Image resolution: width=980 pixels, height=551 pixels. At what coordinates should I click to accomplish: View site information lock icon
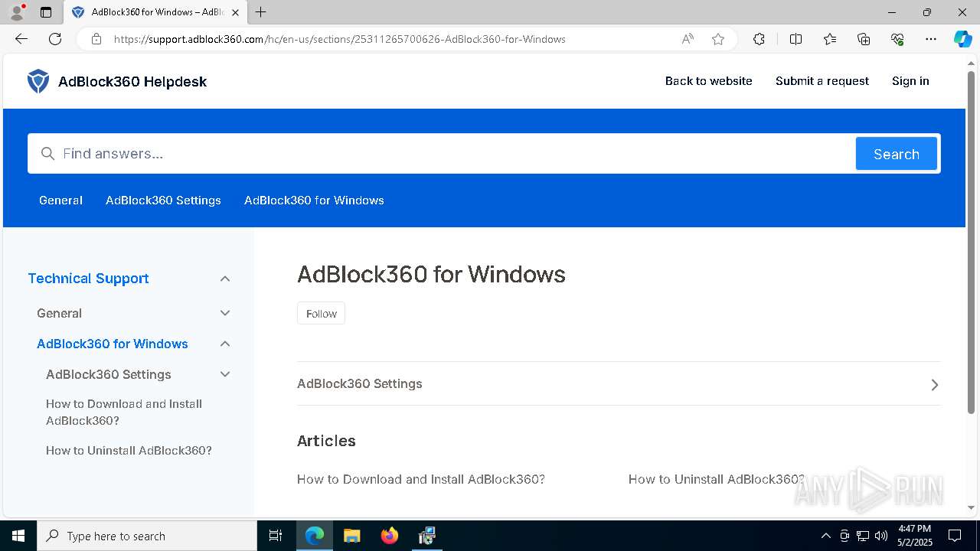[x=96, y=39]
